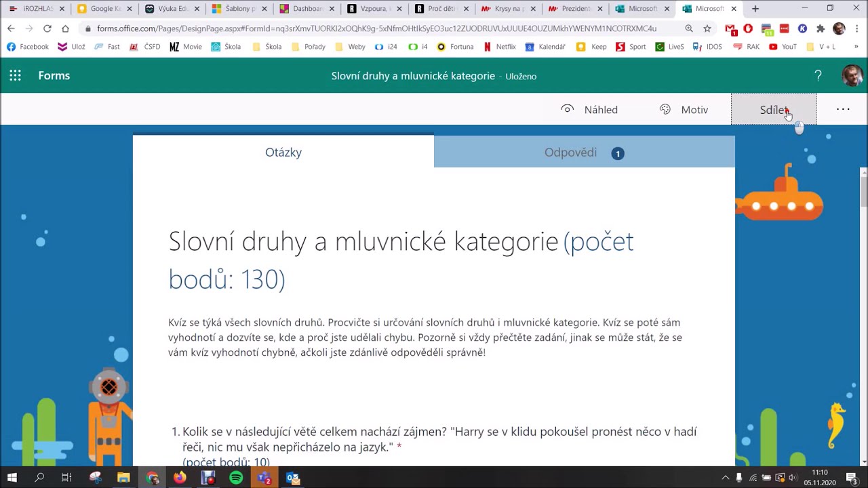Open the three-dot more options menu
Screen dimensions: 868x488
[843, 109]
